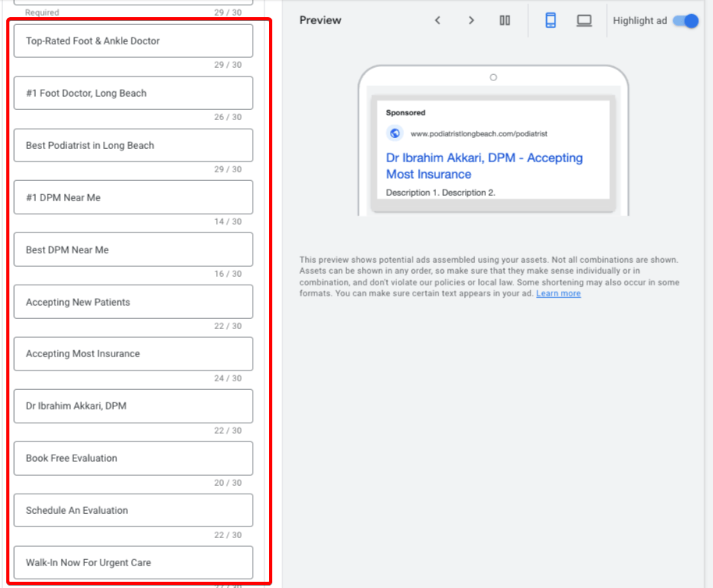Turn off the Highlight ad toggle
The width and height of the screenshot is (713, 588).
pyautogui.click(x=686, y=21)
